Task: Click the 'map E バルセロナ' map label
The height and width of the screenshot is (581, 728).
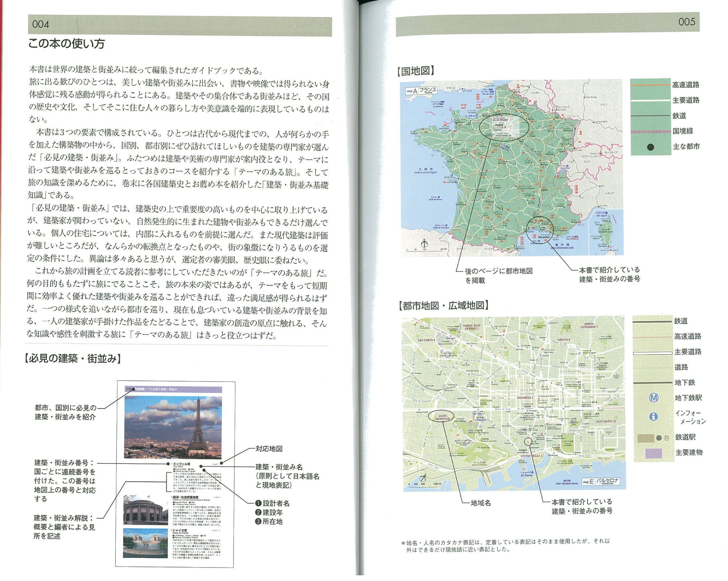Action: 601,481
